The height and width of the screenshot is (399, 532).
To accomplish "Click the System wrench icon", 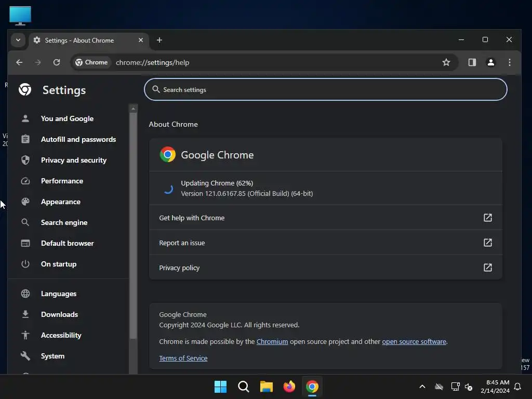I will (x=25, y=356).
